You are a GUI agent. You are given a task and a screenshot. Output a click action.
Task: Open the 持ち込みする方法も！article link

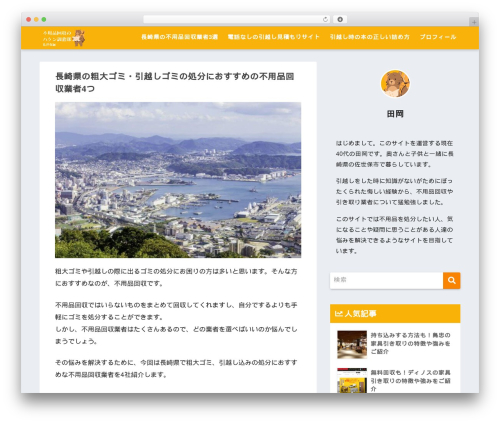tap(411, 343)
